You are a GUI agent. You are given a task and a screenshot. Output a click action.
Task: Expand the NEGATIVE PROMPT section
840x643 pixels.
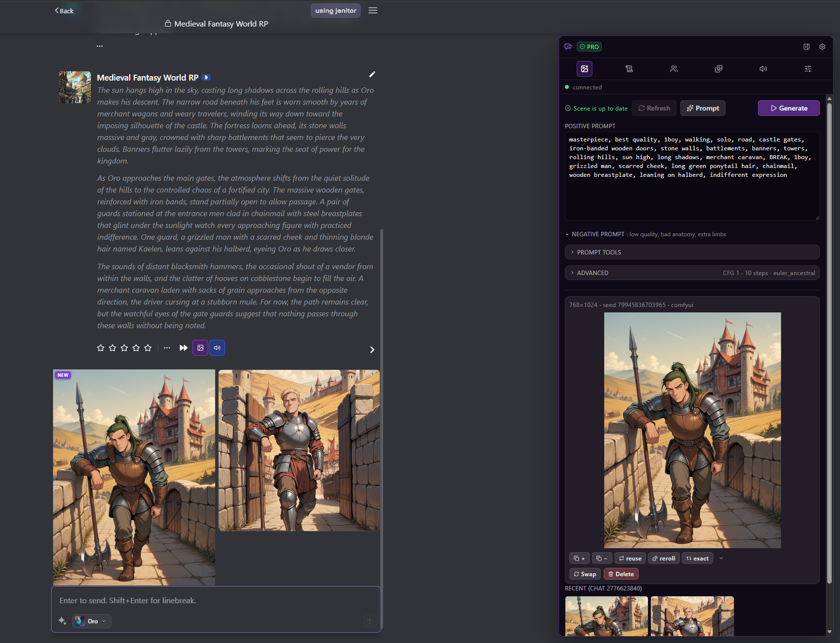click(646, 234)
